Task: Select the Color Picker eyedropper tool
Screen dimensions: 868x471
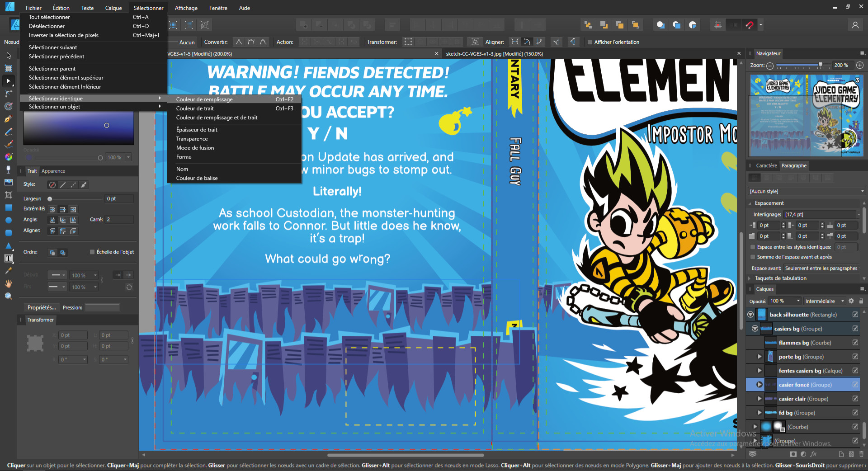Action: tap(8, 271)
